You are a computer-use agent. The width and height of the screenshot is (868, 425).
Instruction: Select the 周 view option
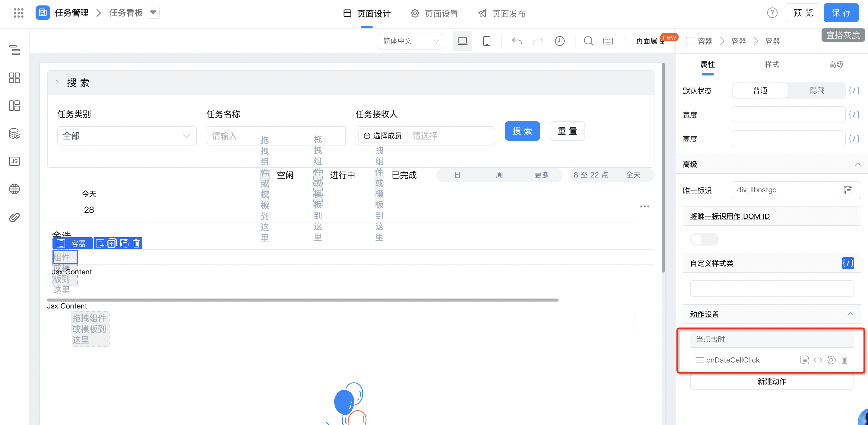499,175
